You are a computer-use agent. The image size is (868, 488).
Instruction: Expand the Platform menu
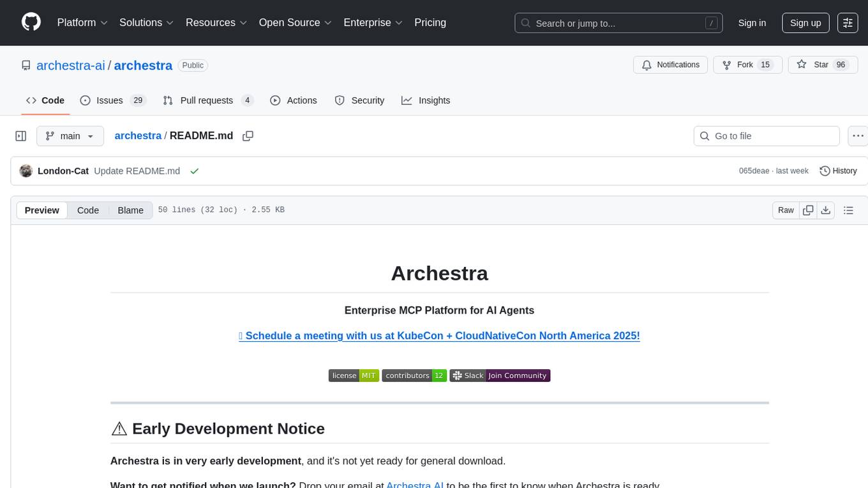coord(82,22)
